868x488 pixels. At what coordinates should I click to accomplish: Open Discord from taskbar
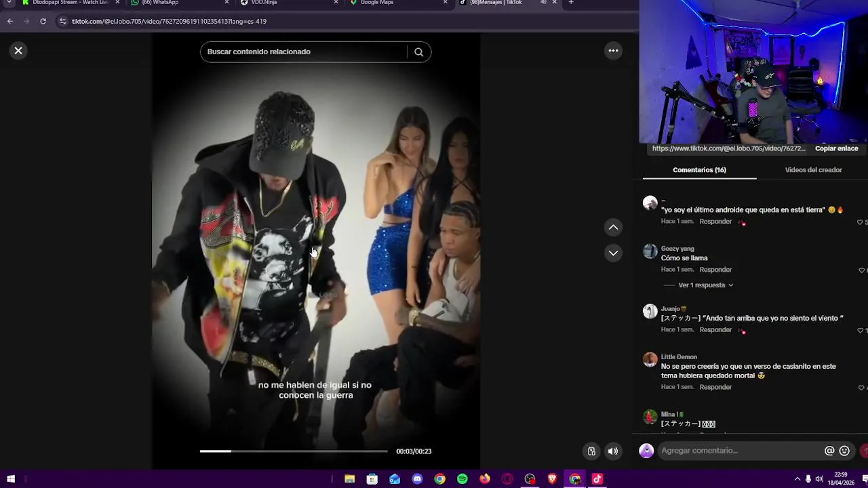(x=417, y=479)
